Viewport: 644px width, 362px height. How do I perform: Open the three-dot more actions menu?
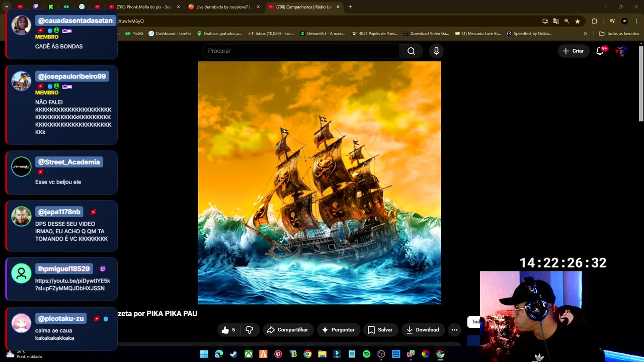coord(454,330)
